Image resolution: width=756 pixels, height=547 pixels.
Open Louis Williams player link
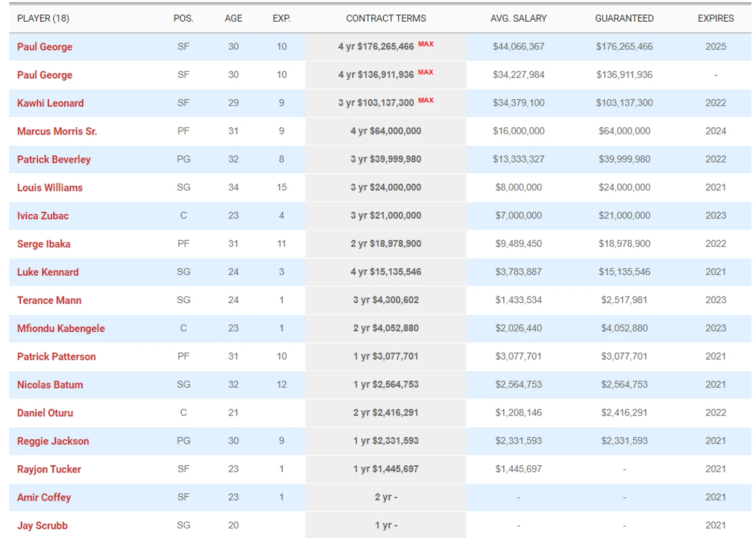click(50, 188)
